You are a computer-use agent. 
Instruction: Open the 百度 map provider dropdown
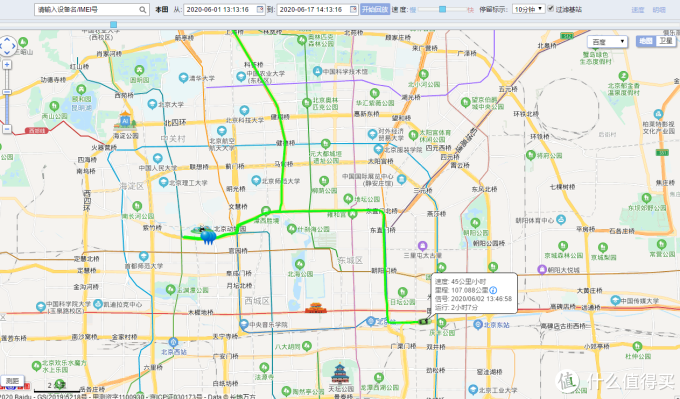608,42
